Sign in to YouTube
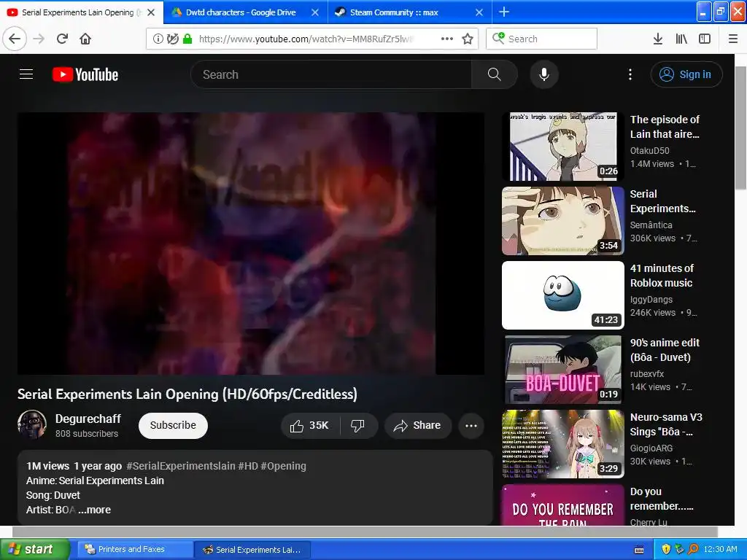The width and height of the screenshot is (747, 560). coord(686,74)
